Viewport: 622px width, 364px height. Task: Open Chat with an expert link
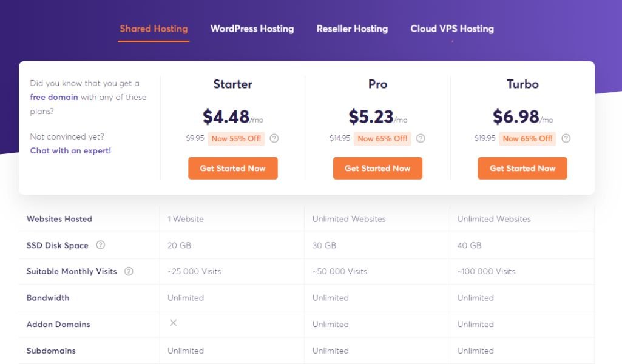pyautogui.click(x=70, y=150)
